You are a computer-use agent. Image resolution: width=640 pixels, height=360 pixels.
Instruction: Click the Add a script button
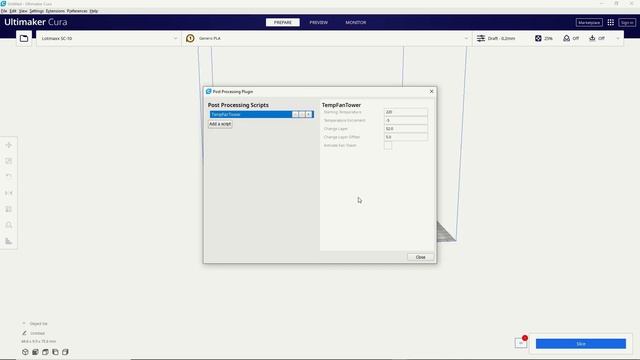tap(220, 124)
